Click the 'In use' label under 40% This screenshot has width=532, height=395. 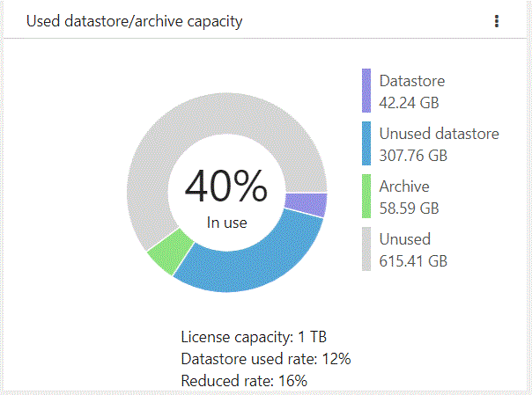click(x=227, y=223)
